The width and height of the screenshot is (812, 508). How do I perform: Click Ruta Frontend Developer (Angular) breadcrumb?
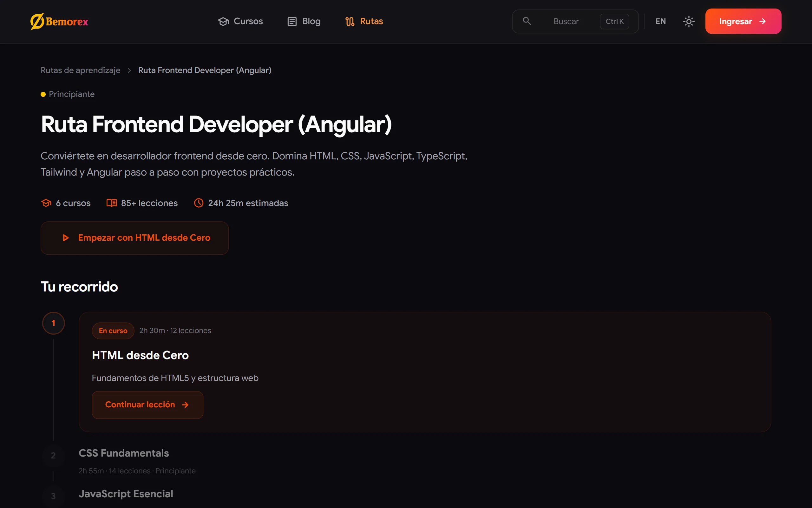[205, 70]
